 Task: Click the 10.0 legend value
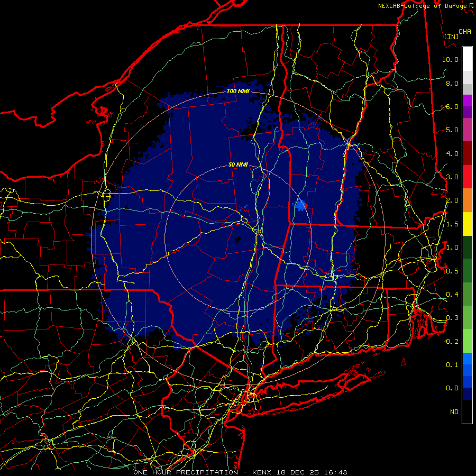pyautogui.click(x=450, y=59)
